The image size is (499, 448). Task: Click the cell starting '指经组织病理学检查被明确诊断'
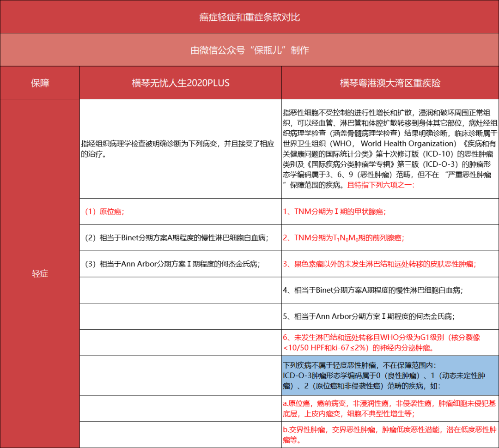coord(181,149)
